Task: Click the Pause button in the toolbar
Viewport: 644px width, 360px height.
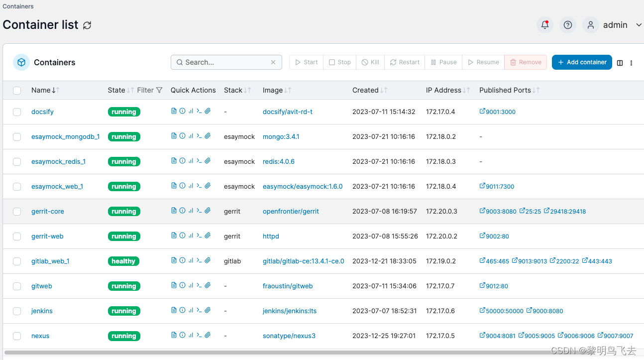Action: 443,62
